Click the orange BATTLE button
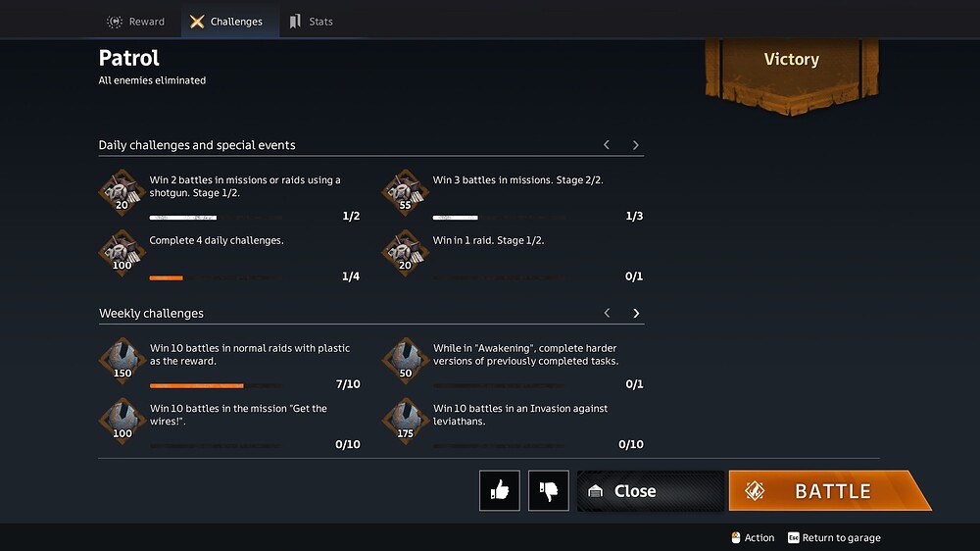 click(829, 490)
